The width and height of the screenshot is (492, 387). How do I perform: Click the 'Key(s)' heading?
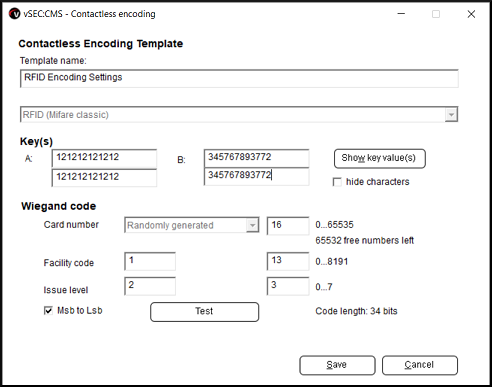click(36, 141)
